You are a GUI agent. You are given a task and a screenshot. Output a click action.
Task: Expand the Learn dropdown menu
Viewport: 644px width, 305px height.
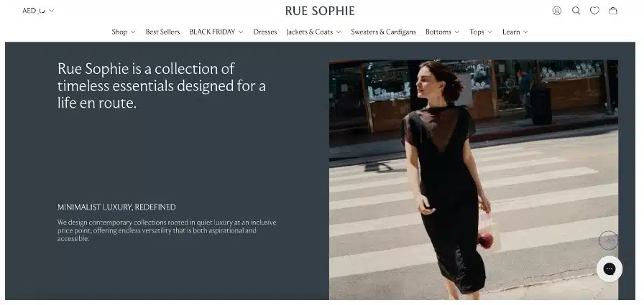515,32
